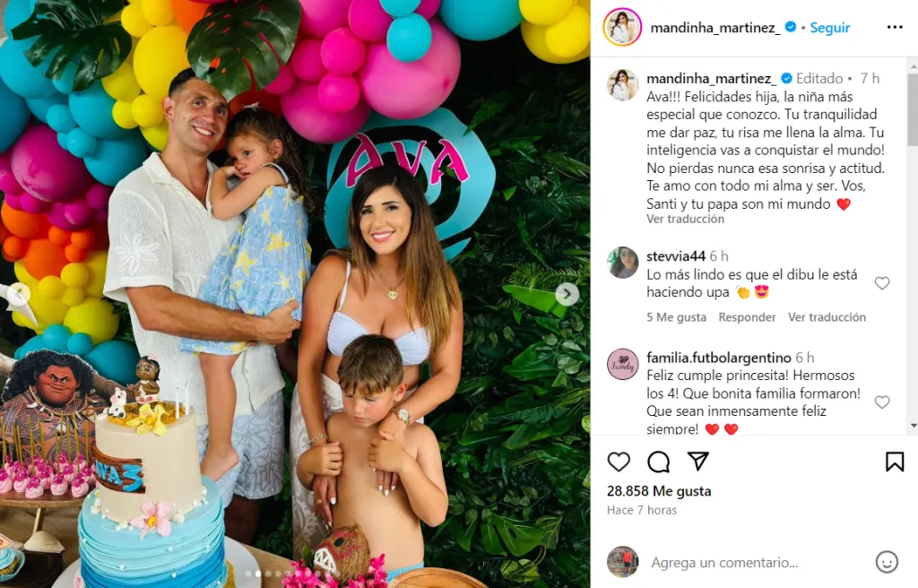Open the emoji picker smiley icon
Screen dimensions: 918x588
(887, 562)
